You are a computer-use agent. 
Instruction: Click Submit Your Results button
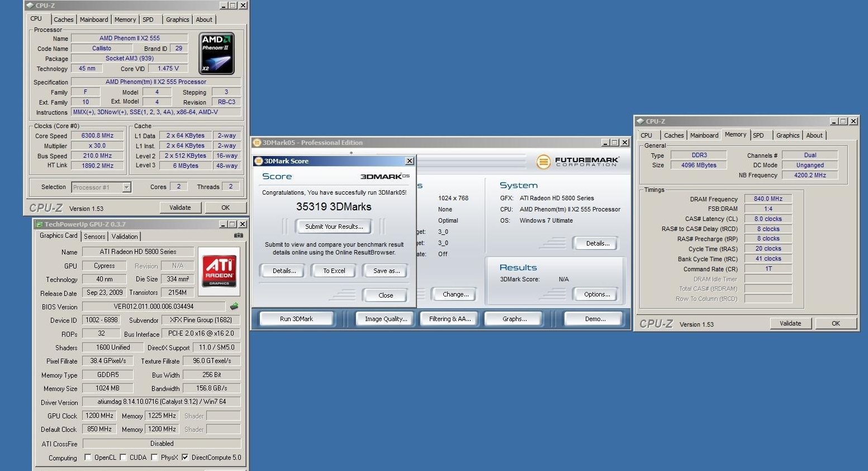click(x=334, y=227)
